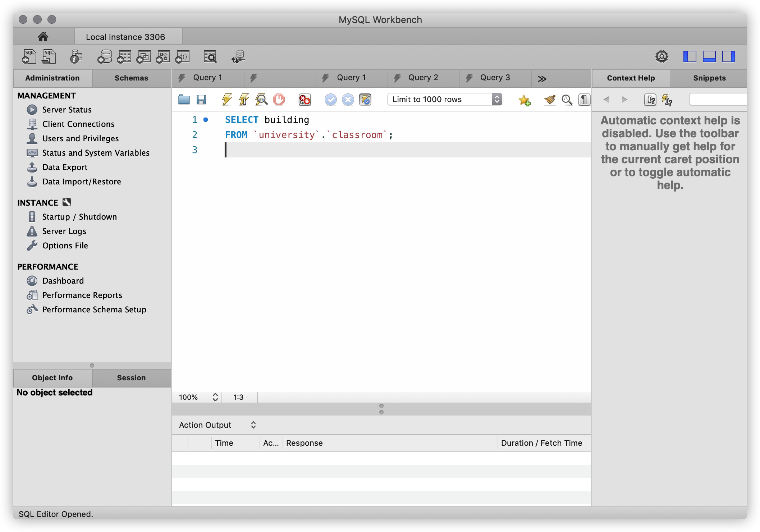Show more query tabs chevron
The width and height of the screenshot is (760, 532).
[x=542, y=78]
